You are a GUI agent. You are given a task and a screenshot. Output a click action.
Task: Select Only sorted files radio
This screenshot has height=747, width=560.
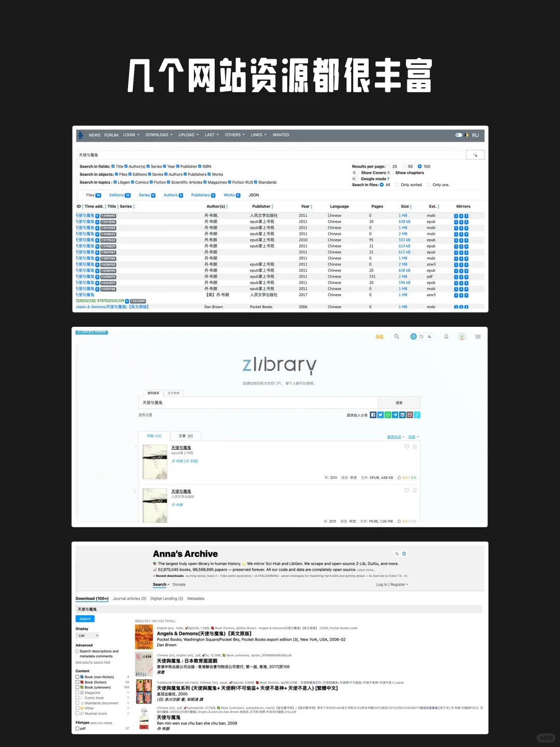(x=397, y=185)
